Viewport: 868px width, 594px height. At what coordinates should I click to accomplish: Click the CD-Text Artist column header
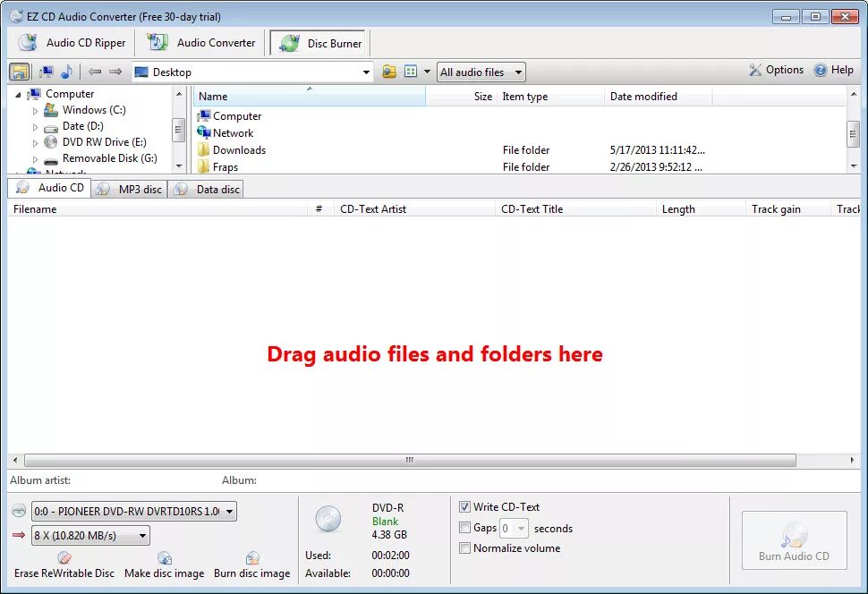[414, 208]
